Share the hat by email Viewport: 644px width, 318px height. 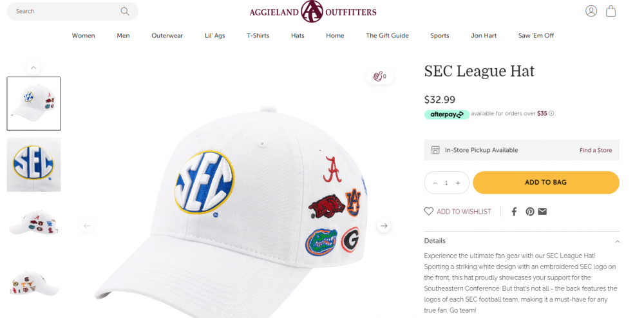point(542,211)
